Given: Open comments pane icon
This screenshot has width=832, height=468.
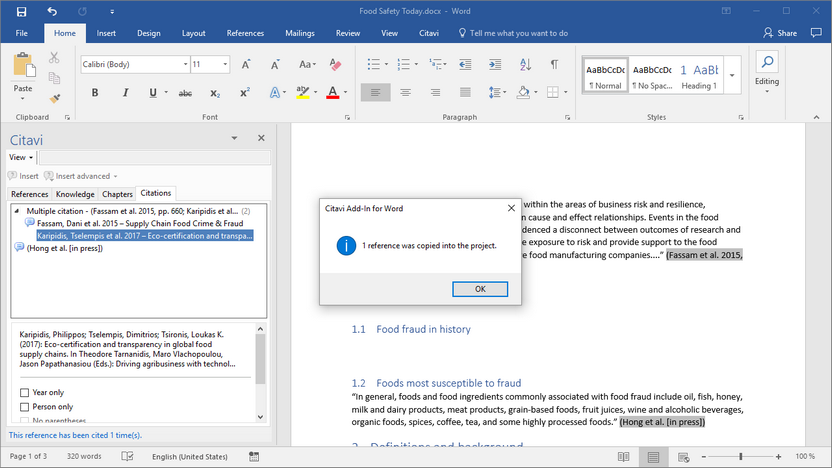Looking at the screenshot, I should pos(816,33).
